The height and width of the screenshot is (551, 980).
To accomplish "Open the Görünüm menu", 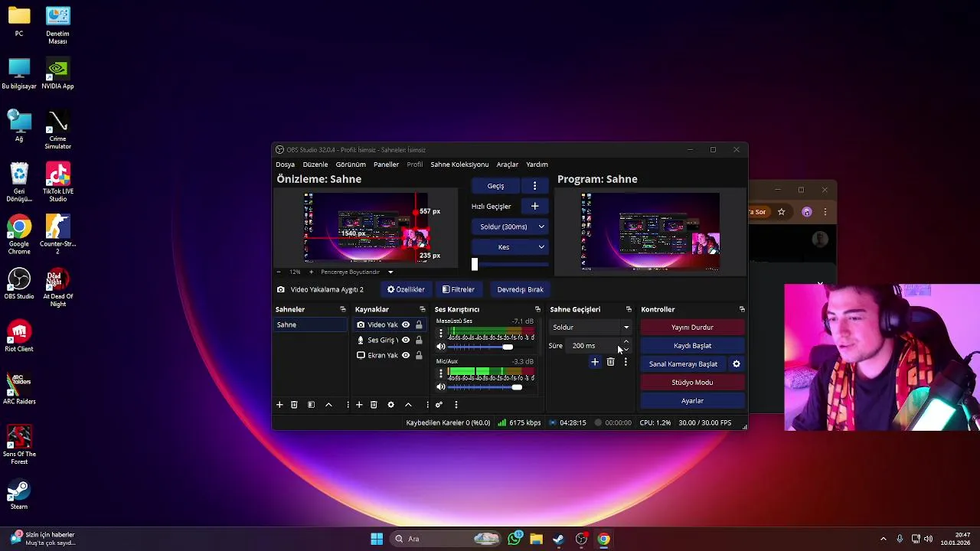I will [351, 165].
